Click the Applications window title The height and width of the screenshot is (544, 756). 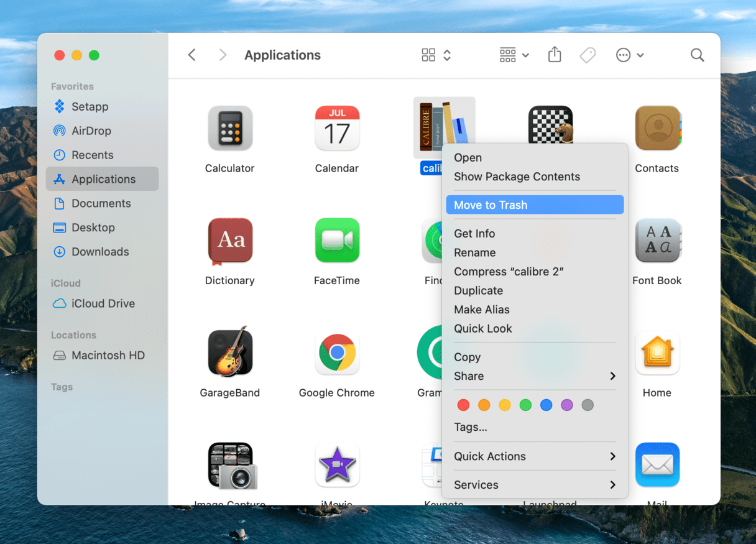tap(282, 55)
